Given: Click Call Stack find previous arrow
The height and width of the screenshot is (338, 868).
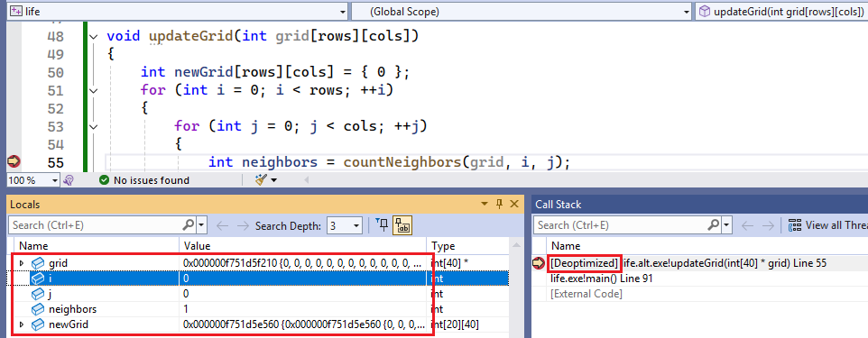Looking at the screenshot, I should [747, 225].
